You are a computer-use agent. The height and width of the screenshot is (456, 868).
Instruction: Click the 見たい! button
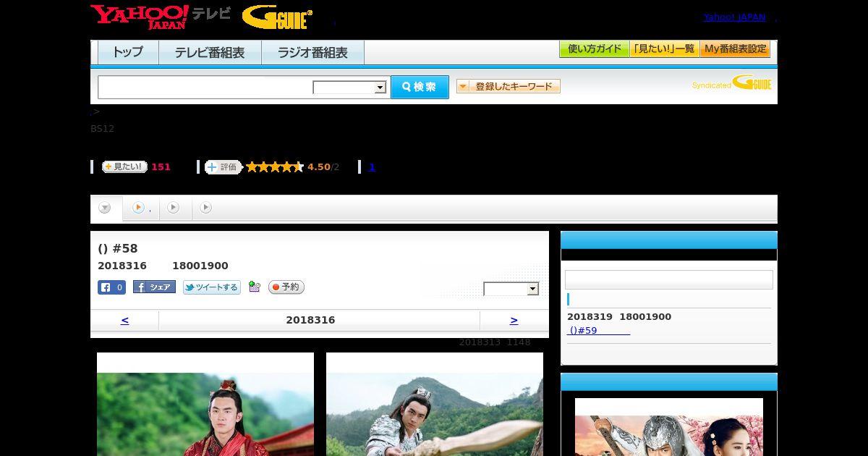[x=124, y=166]
